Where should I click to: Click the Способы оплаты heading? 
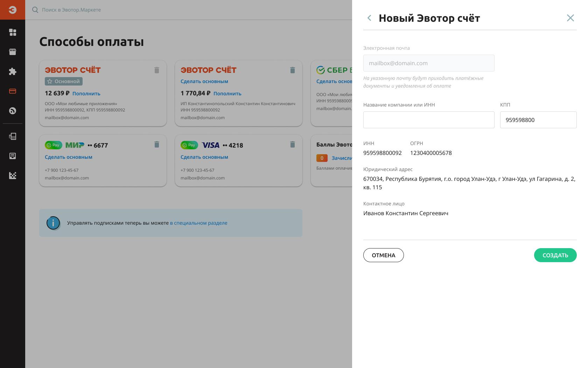[91, 42]
